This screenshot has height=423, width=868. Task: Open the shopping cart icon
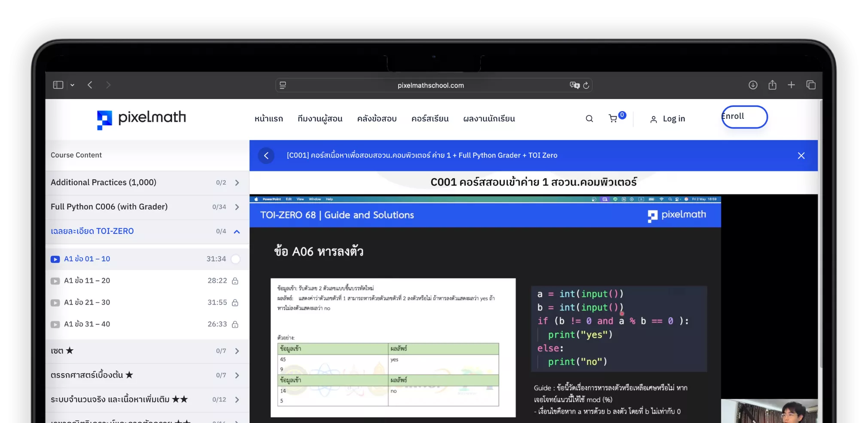click(613, 118)
